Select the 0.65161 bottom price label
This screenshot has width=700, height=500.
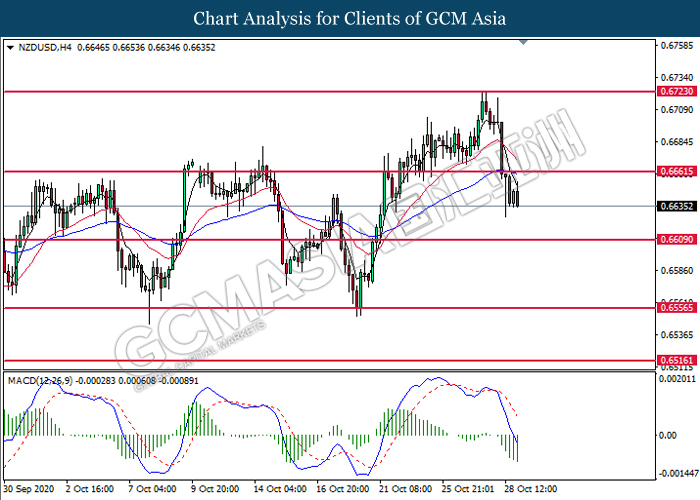point(677,360)
